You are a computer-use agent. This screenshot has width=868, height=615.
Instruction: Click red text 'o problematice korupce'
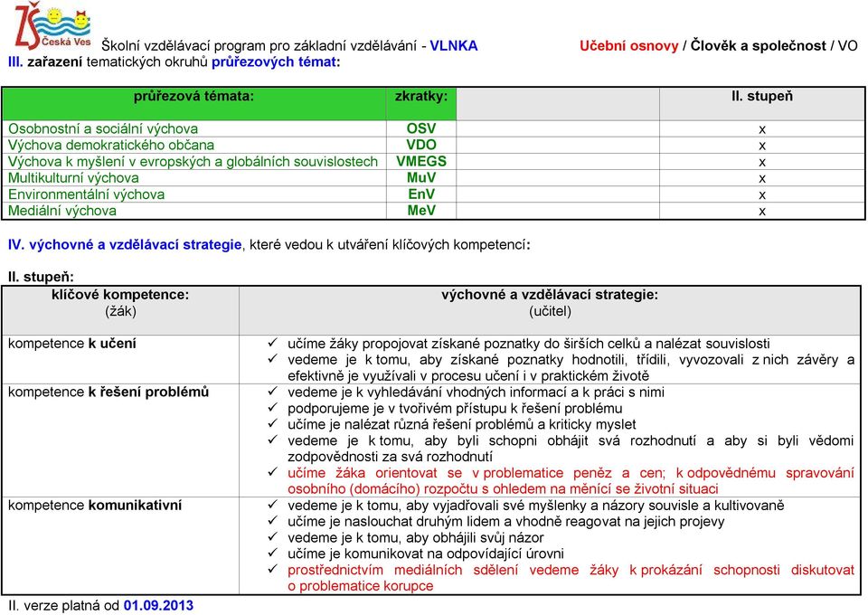361,586
